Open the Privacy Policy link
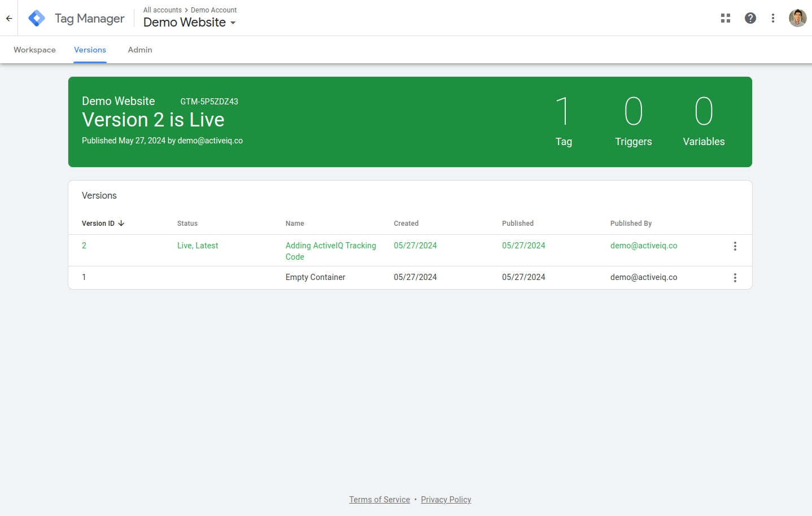 click(x=446, y=500)
